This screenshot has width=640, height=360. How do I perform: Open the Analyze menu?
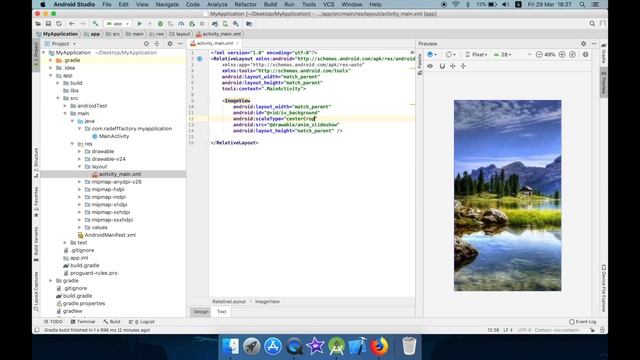[217, 4]
